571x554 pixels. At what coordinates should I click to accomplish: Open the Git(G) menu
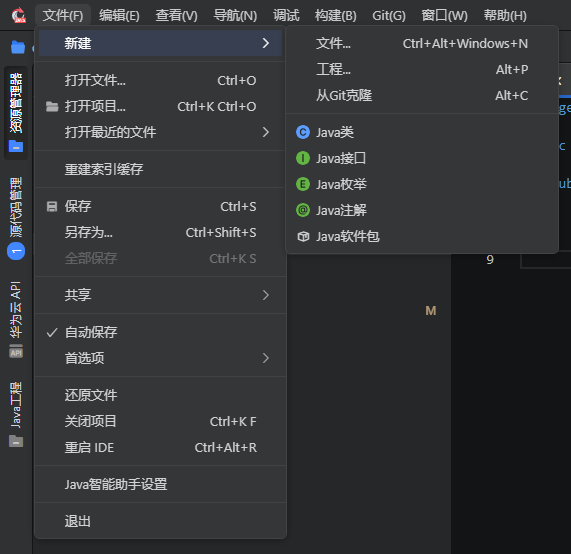click(389, 16)
